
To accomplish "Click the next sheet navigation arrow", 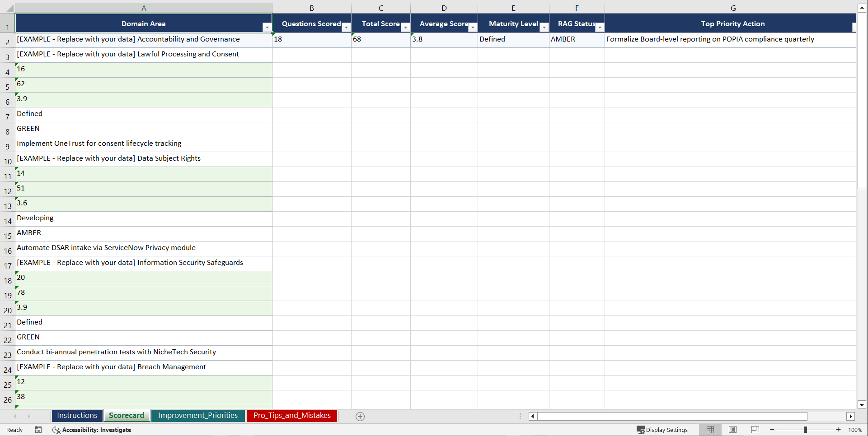I will [x=29, y=416].
